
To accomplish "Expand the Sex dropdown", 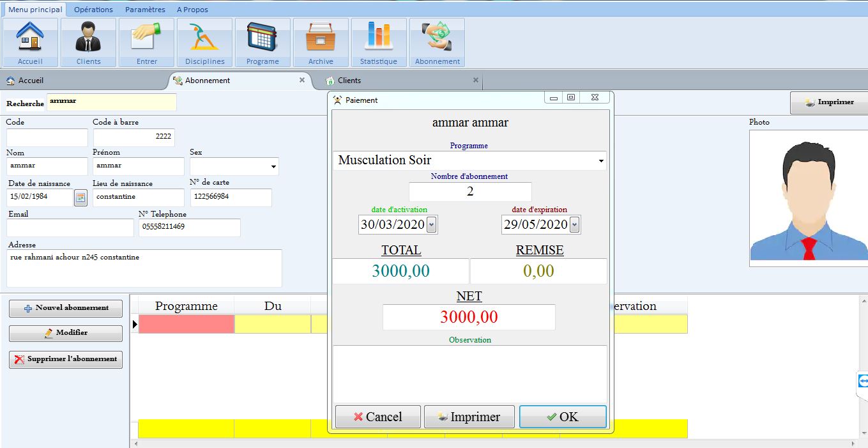I will (274, 167).
